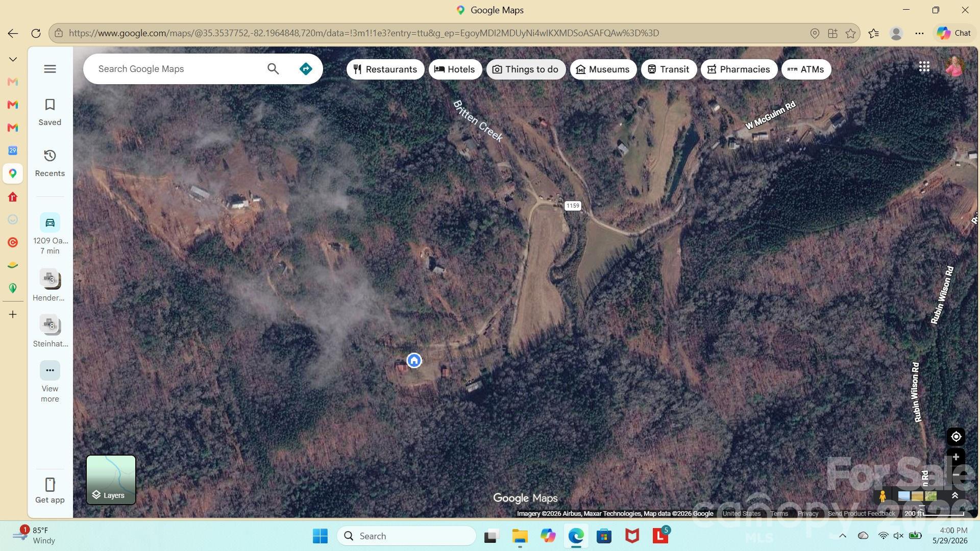Click the United States region link
The image size is (980, 551).
pos(741,514)
